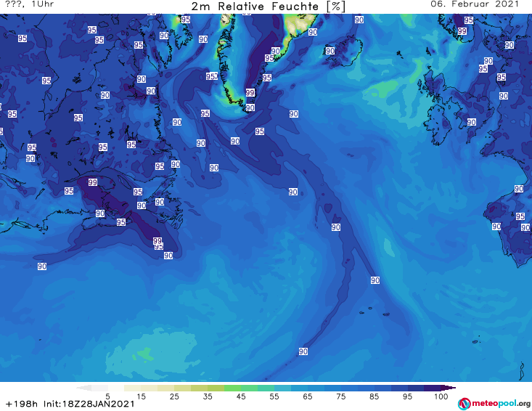The height and width of the screenshot is (411, 532).
Task: Click the '35' tick on color scale
Action: point(208,396)
